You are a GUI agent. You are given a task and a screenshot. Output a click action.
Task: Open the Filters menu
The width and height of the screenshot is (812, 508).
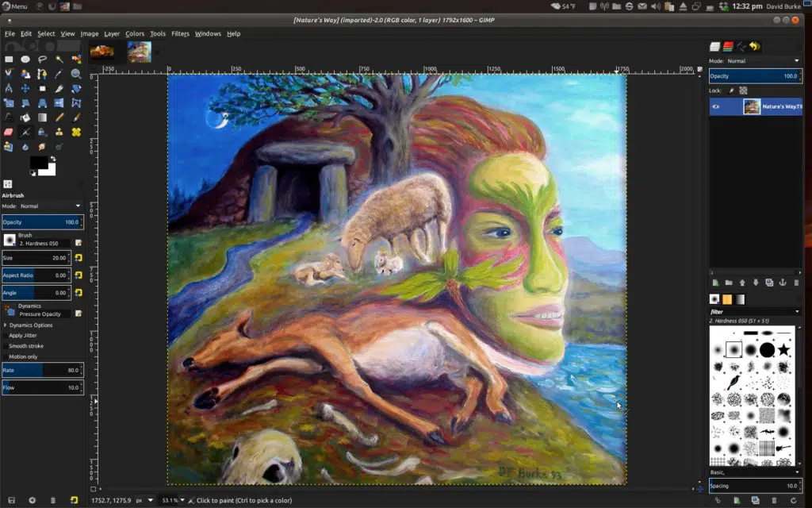coord(180,33)
